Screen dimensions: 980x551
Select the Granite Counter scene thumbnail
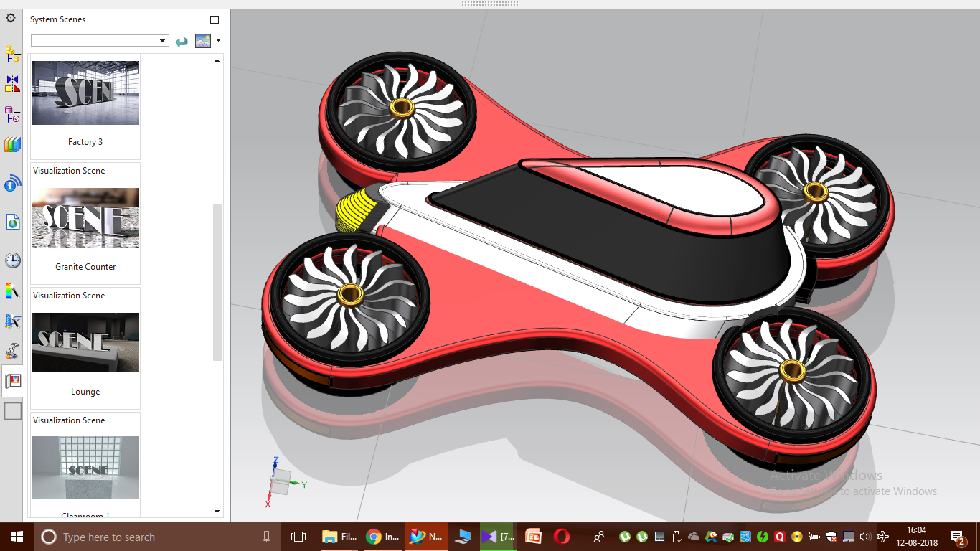(x=85, y=218)
